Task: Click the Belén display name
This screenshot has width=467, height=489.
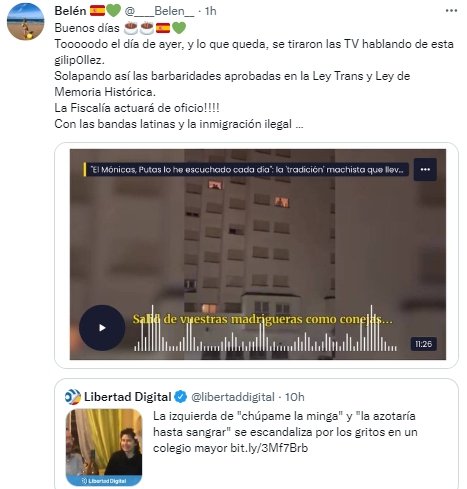Action: 70,11
